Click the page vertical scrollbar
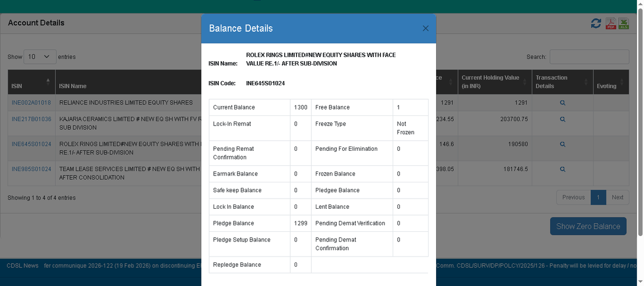Image resolution: width=644 pixels, height=286 pixels. pyautogui.click(x=640, y=121)
